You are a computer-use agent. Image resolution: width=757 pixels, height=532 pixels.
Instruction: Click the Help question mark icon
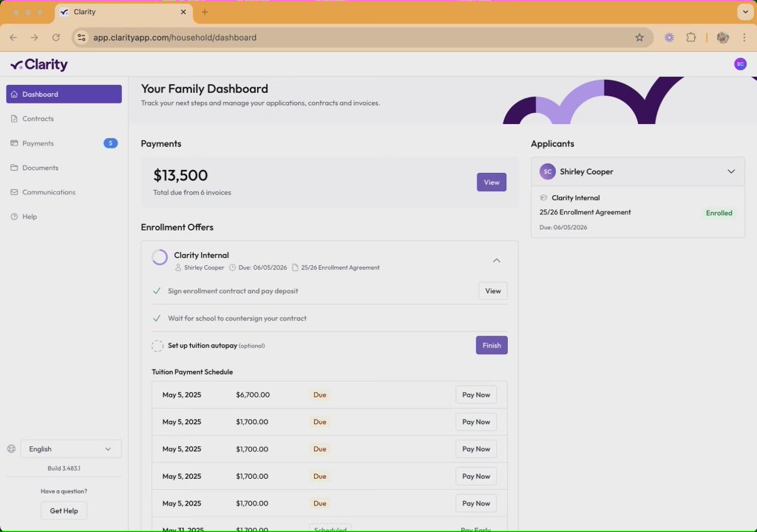click(x=14, y=216)
